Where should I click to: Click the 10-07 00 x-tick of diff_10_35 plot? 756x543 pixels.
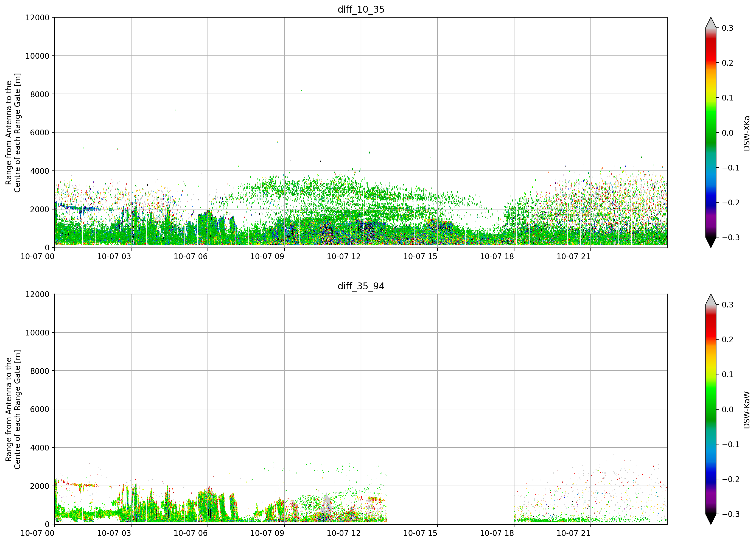[x=37, y=256]
